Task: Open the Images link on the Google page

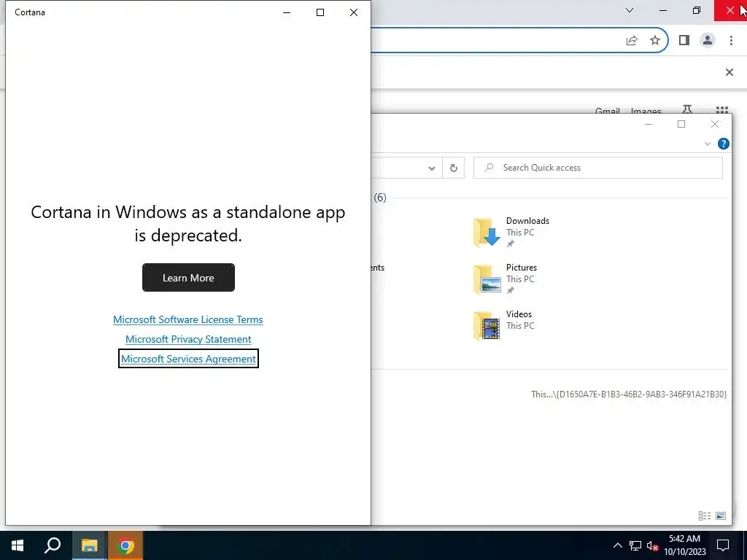Action: [646, 111]
